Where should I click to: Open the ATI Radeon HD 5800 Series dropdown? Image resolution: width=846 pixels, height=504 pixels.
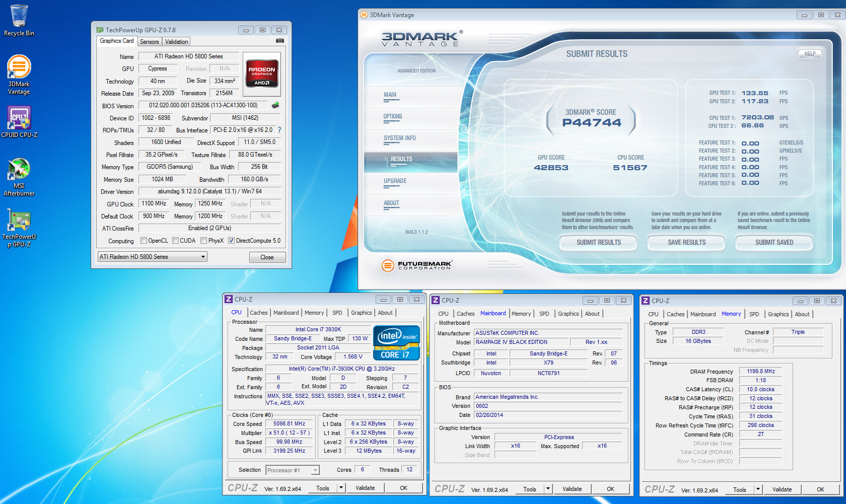tap(153, 257)
